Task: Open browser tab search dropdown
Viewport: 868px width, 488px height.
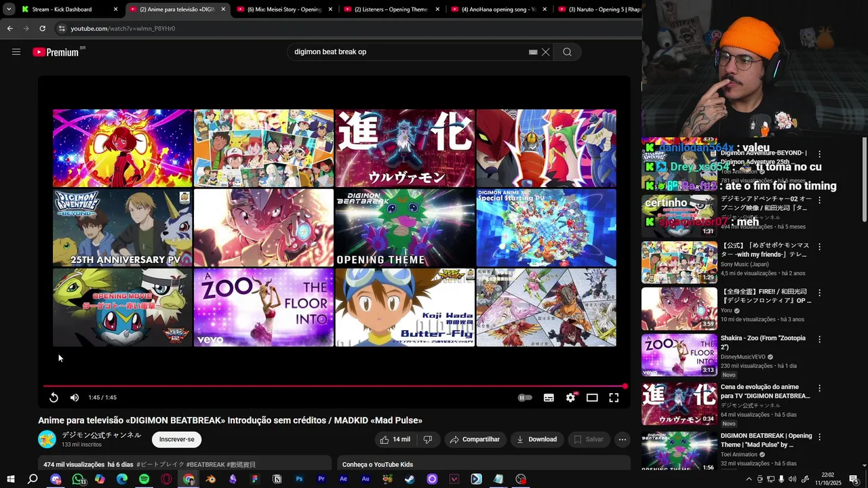Action: (x=9, y=9)
